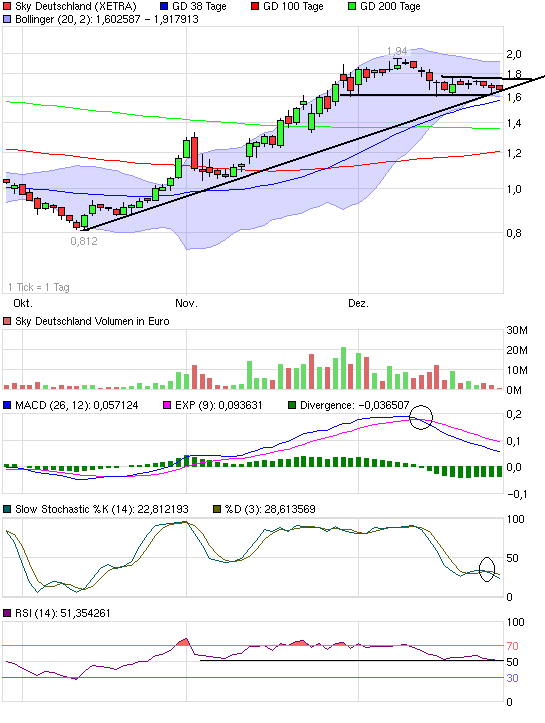545x723 pixels.
Task: Click the Bollinger value '1,602587 – 1,917913'
Action: click(147, 19)
